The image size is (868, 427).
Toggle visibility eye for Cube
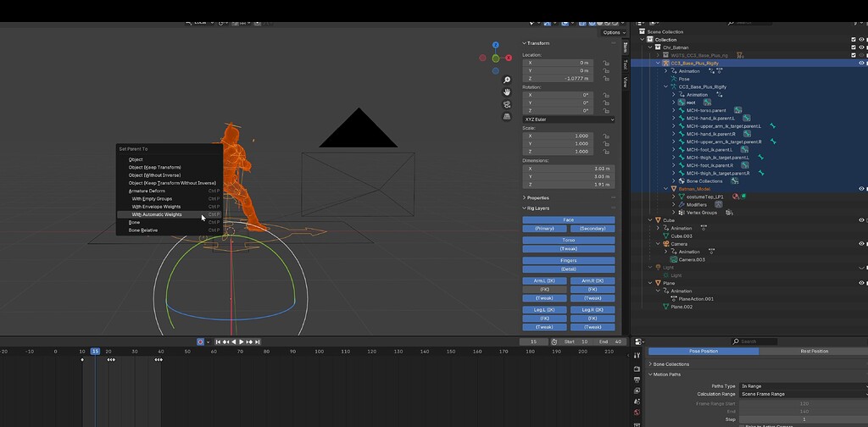pos(861,220)
